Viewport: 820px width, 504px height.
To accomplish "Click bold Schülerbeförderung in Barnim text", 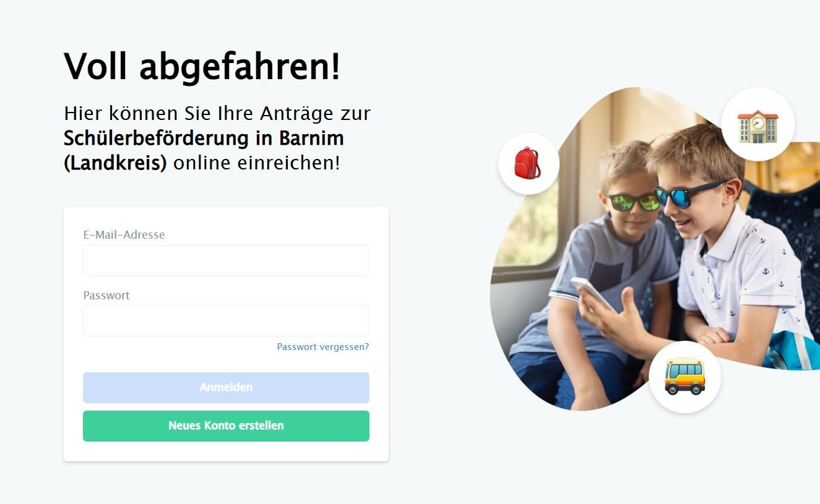I will (204, 138).
